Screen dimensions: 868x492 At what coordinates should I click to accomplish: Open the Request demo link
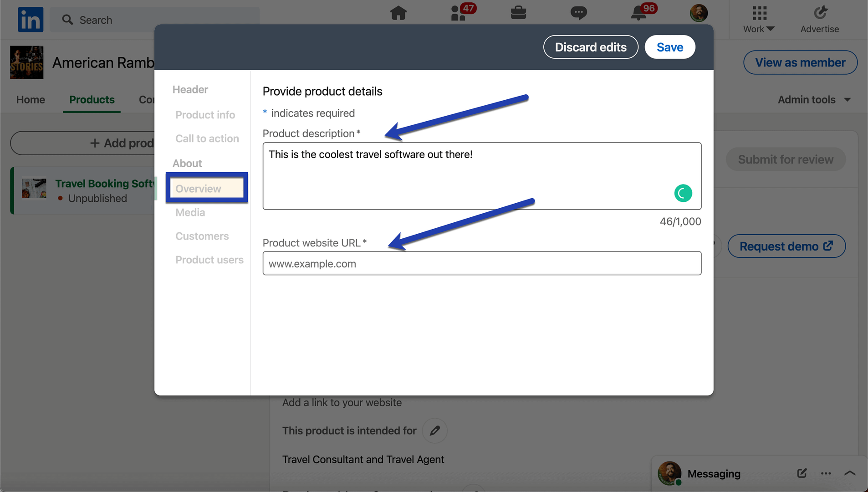point(786,246)
